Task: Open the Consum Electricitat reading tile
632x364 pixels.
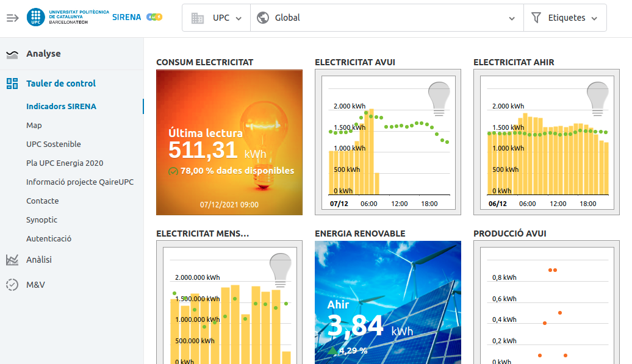Action: point(229,142)
